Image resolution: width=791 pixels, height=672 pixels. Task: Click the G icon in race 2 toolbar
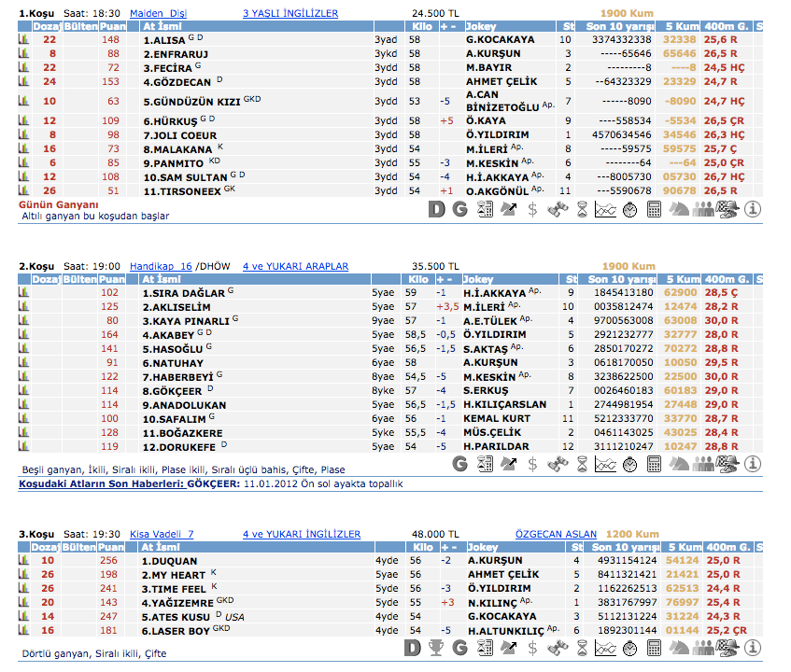459,462
